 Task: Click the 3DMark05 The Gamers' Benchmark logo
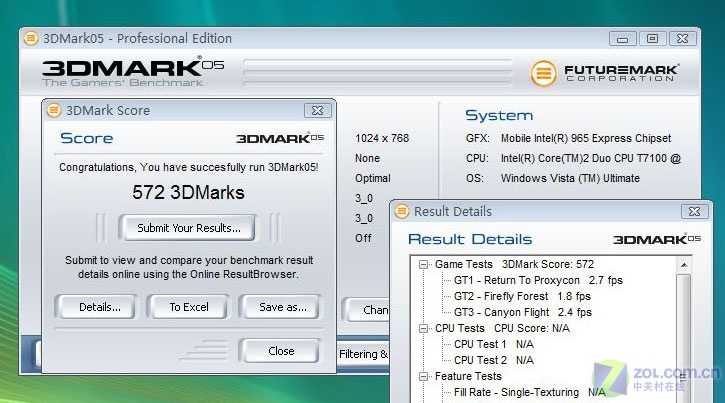(133, 72)
